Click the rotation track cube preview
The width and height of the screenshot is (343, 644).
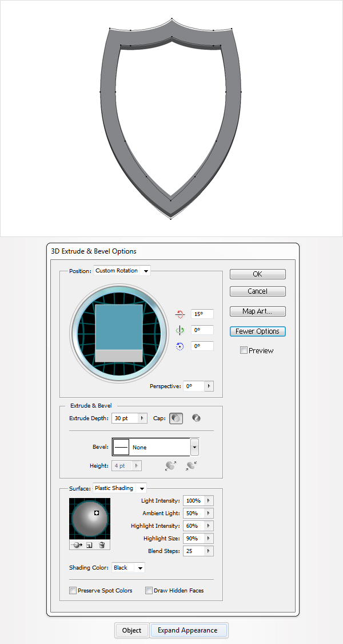[119, 333]
